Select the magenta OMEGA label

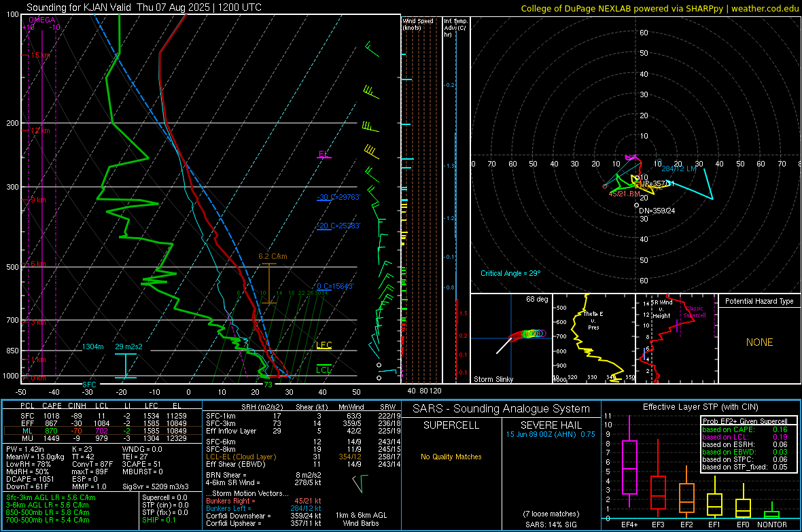point(42,20)
